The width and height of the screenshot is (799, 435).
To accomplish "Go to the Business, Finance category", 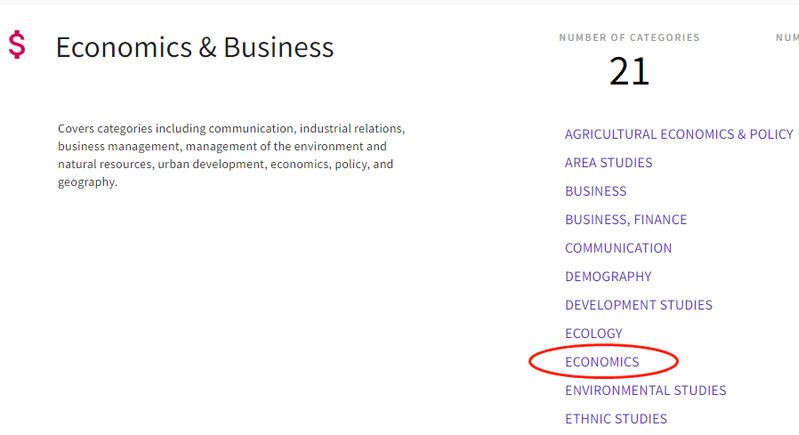I will [x=625, y=219].
